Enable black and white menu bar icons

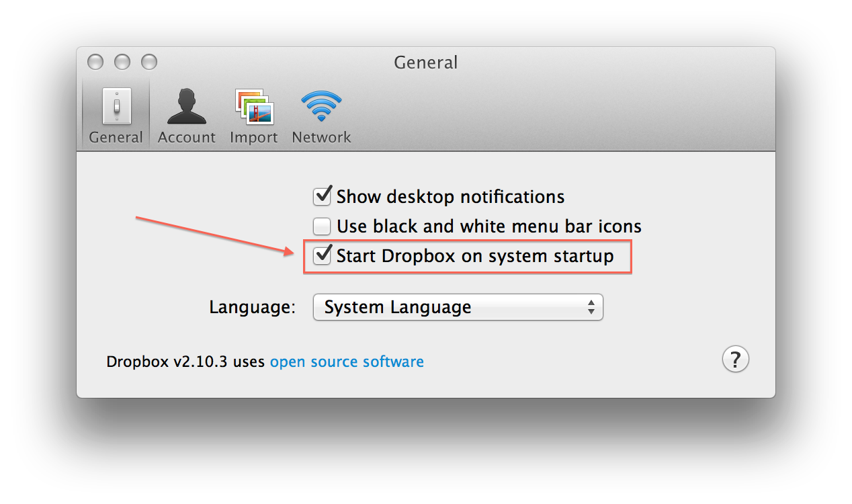(323, 226)
